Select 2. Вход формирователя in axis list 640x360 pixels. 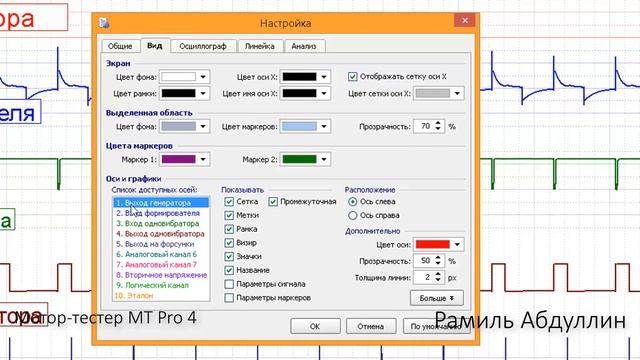(161, 213)
